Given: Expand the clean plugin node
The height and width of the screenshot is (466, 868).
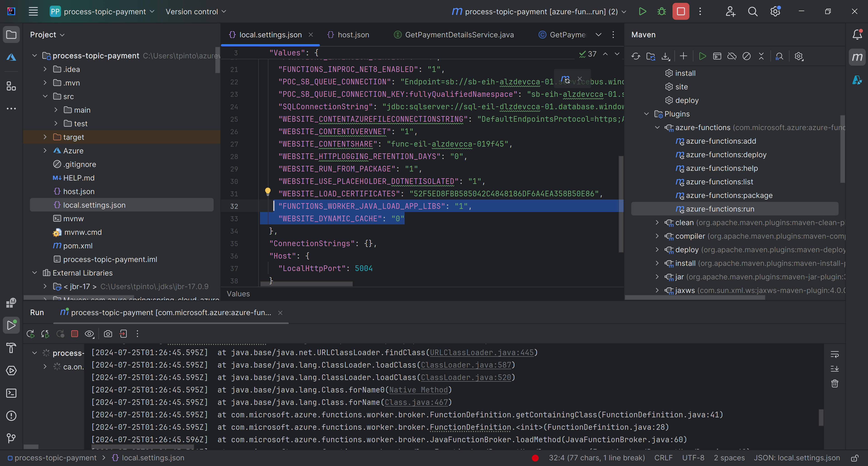Looking at the screenshot, I should pyautogui.click(x=657, y=223).
